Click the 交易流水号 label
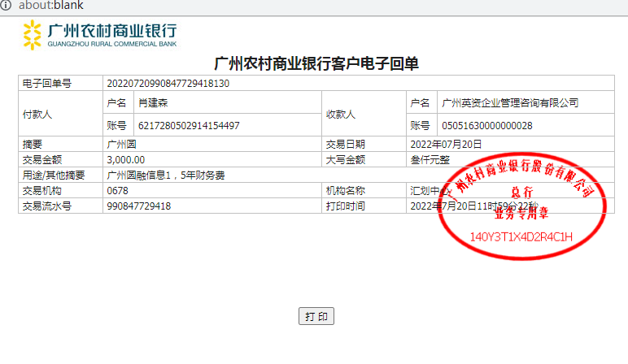 [x=47, y=206]
